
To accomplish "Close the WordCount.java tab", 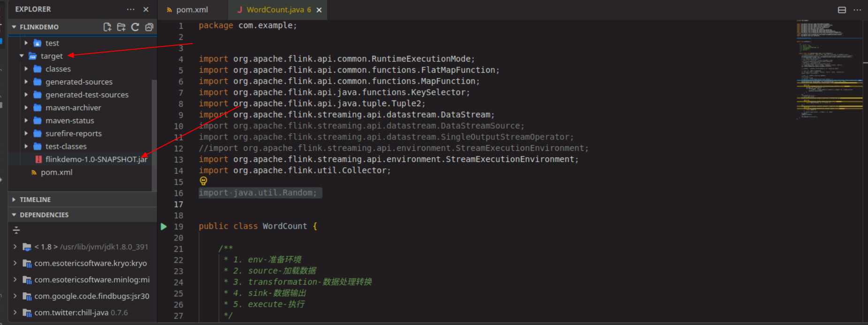I will pos(319,10).
